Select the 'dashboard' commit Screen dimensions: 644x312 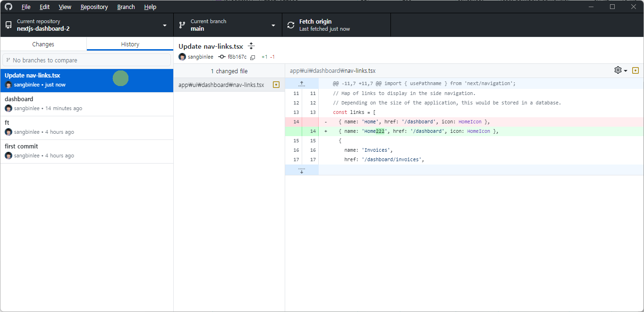(x=87, y=104)
